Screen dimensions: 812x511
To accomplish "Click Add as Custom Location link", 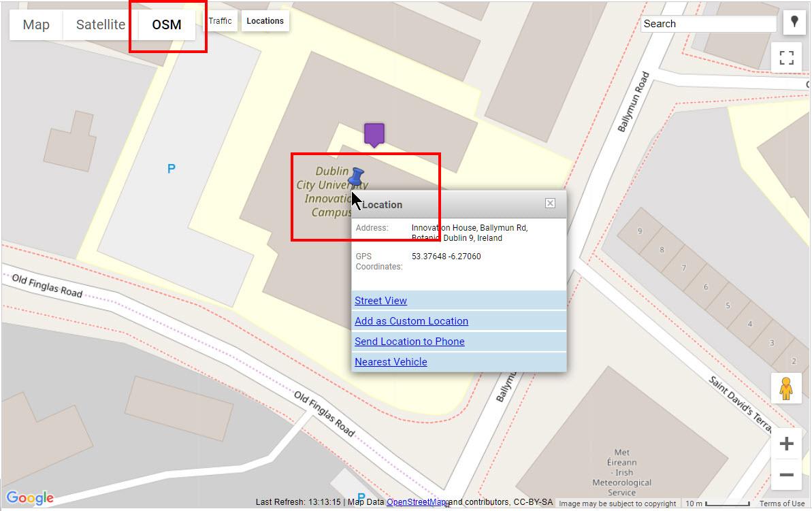I will coord(411,321).
